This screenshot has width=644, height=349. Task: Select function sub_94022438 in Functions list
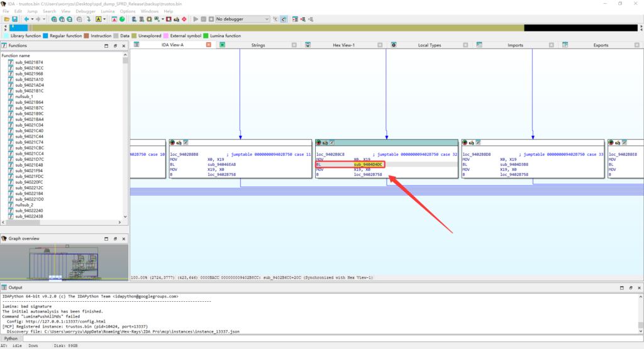pos(29,216)
